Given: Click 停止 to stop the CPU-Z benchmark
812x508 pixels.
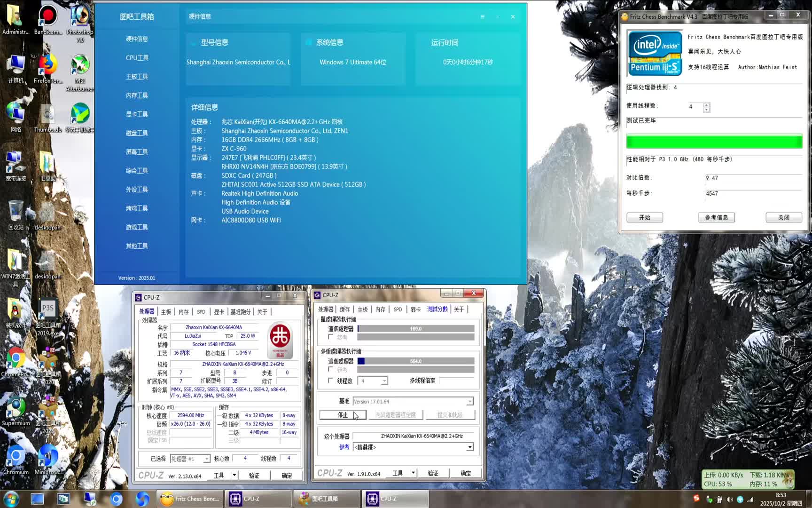Looking at the screenshot, I should (x=343, y=414).
